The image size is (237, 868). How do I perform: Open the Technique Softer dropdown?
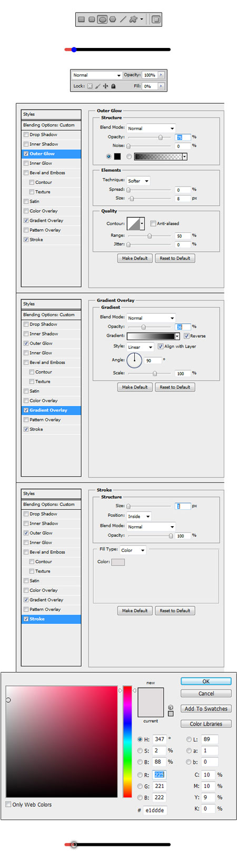point(139,181)
